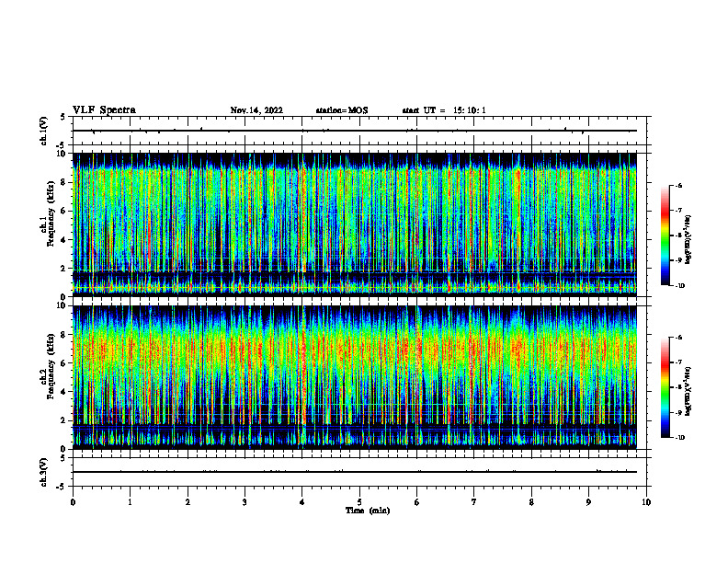Screen dimensions: 728x563
Task: Click the Time (min) axis label
Action: pos(368,511)
